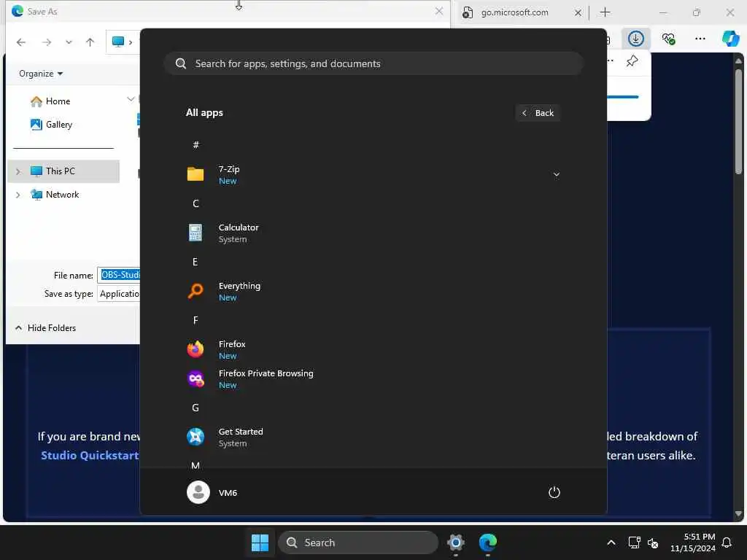Open the VM6 user account menu

(x=212, y=492)
